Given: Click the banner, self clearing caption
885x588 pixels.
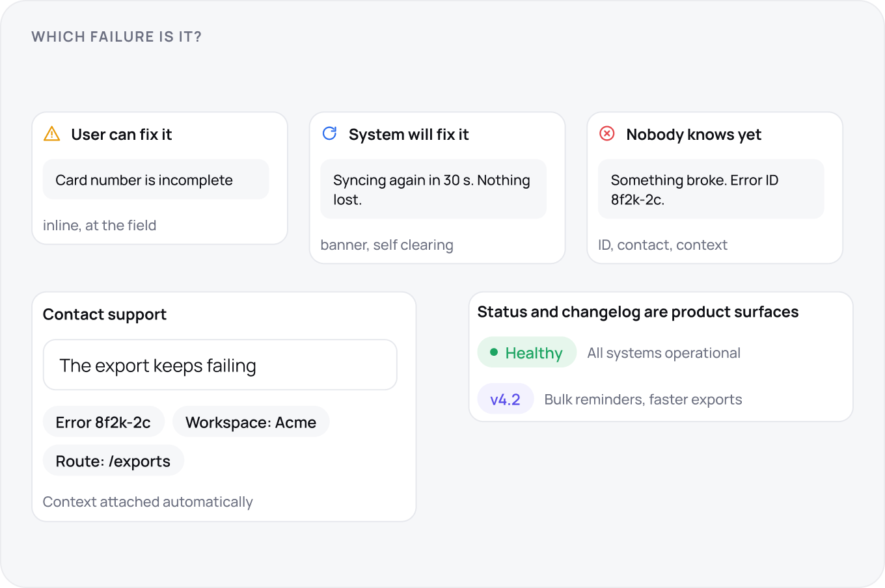Looking at the screenshot, I should [387, 245].
